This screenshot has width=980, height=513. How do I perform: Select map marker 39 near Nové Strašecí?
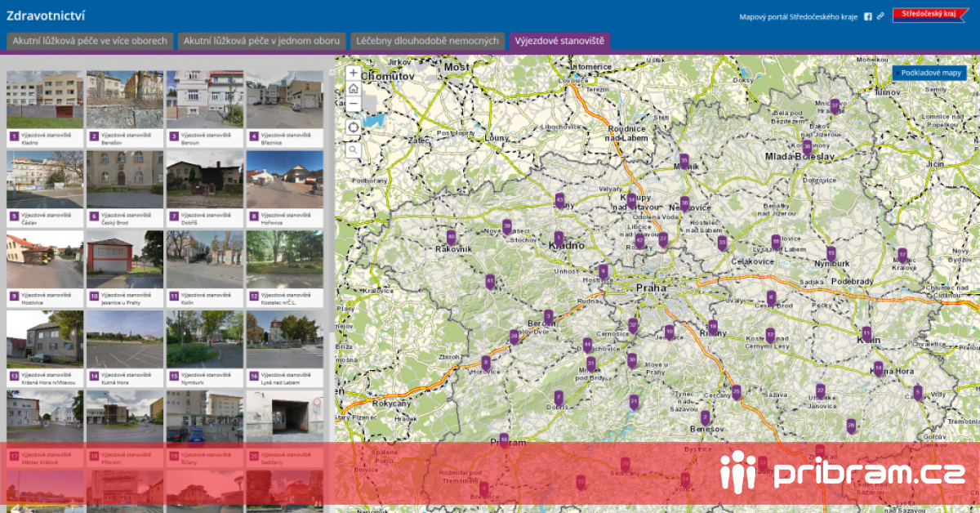tap(507, 226)
